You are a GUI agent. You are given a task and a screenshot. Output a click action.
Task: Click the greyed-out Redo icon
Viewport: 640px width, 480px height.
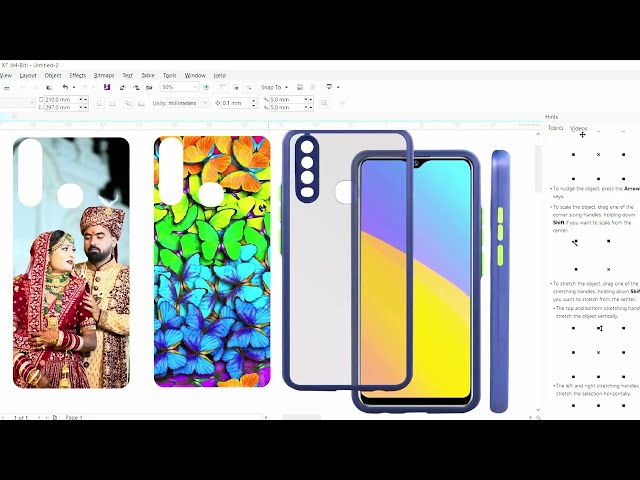coord(84,87)
